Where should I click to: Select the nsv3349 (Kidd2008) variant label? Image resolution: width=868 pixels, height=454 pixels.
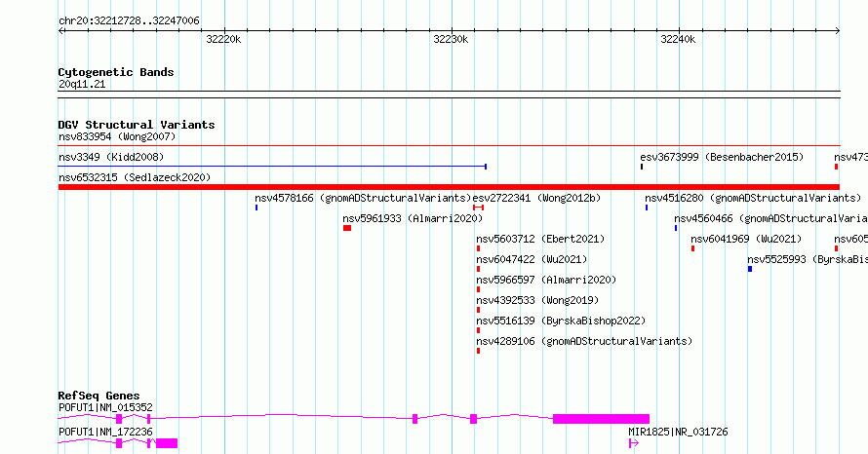pos(111,157)
